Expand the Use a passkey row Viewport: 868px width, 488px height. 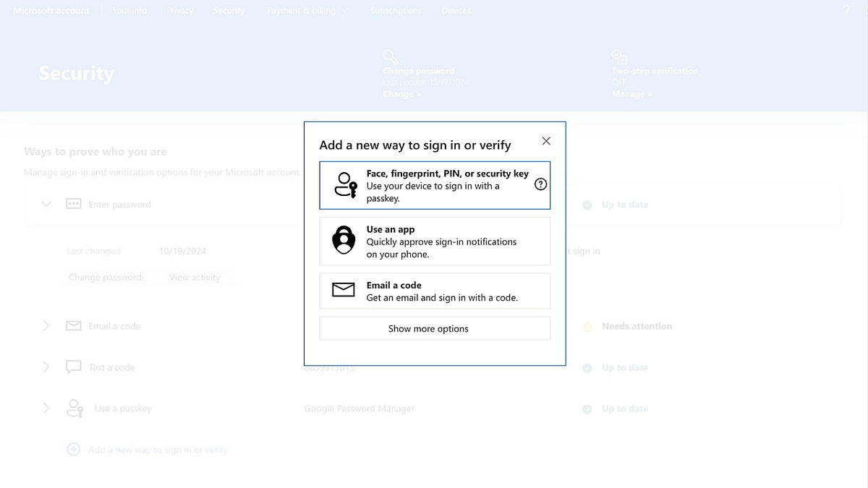click(x=46, y=408)
